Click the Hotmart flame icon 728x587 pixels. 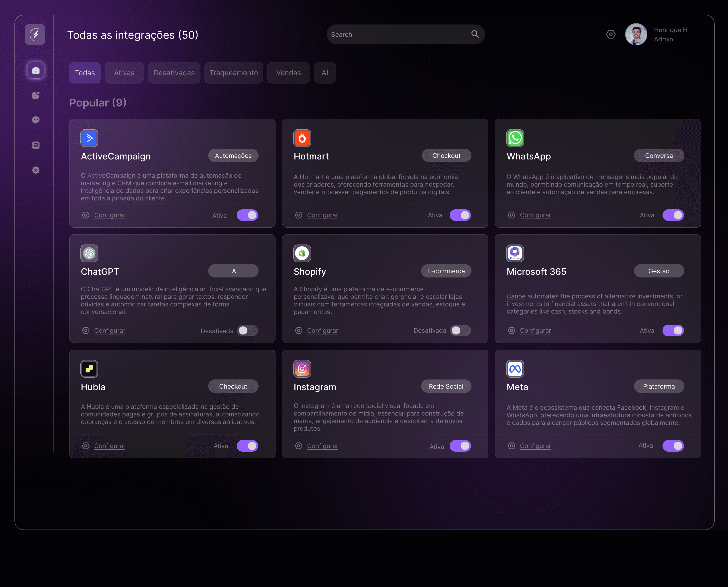coord(302,138)
